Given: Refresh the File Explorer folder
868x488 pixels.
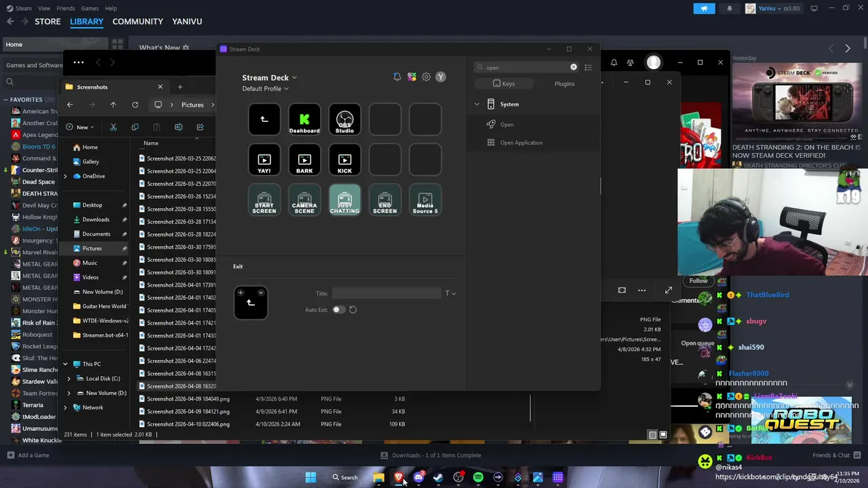Looking at the screenshot, I should coord(135,105).
